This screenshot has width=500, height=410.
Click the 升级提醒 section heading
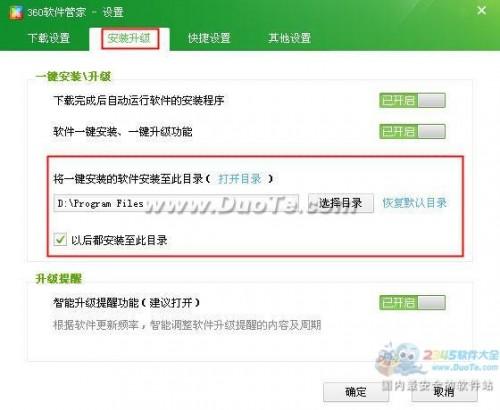click(x=59, y=279)
